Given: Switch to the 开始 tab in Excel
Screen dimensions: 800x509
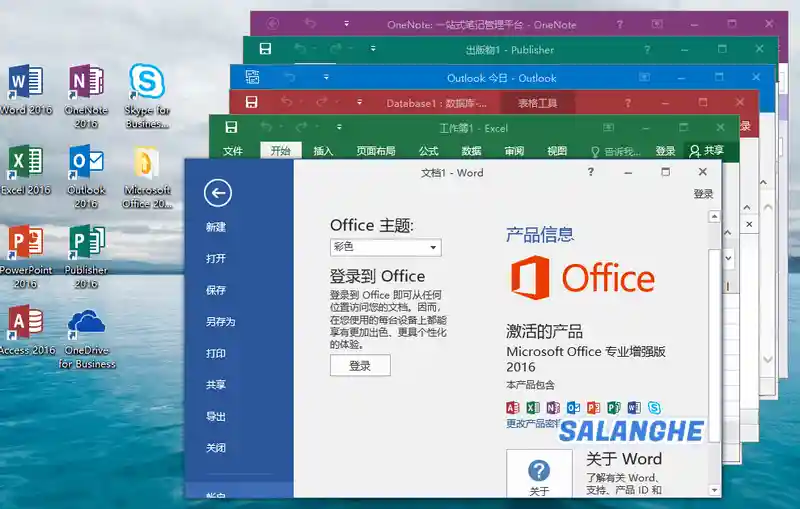Looking at the screenshot, I should click(x=281, y=151).
